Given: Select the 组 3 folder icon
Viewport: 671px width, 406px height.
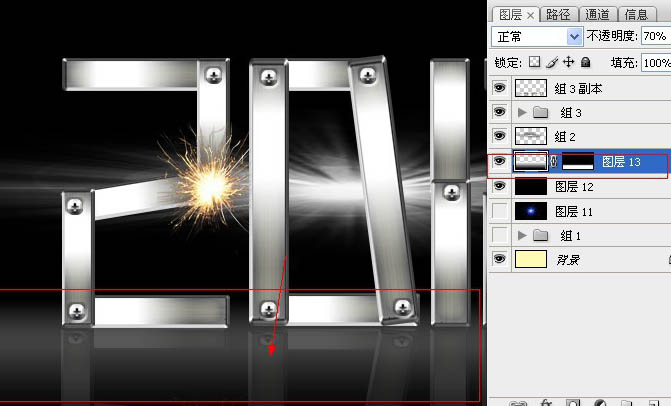Looking at the screenshot, I should [541, 112].
